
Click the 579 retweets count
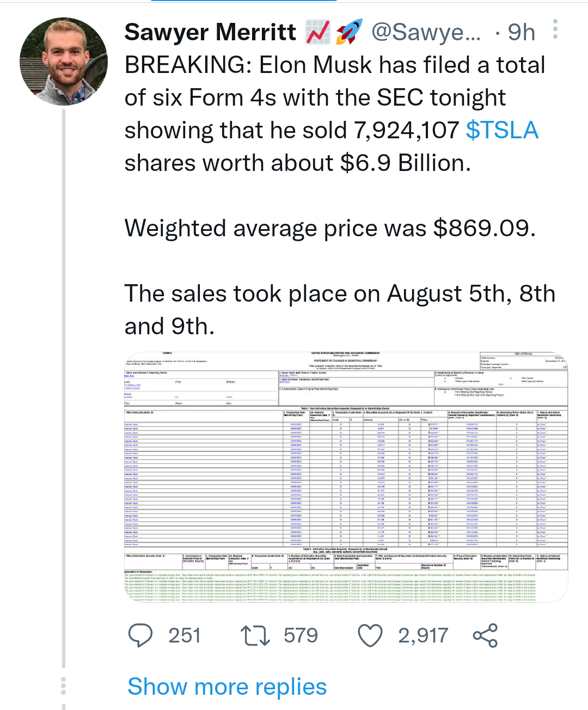(301, 635)
